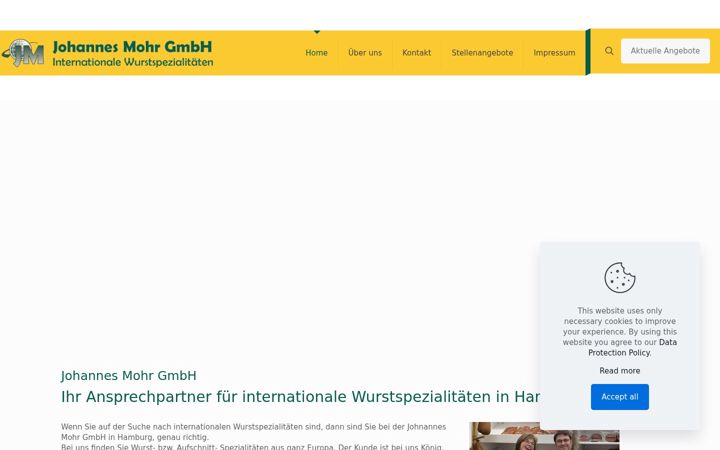Open the Home menu item

[316, 53]
